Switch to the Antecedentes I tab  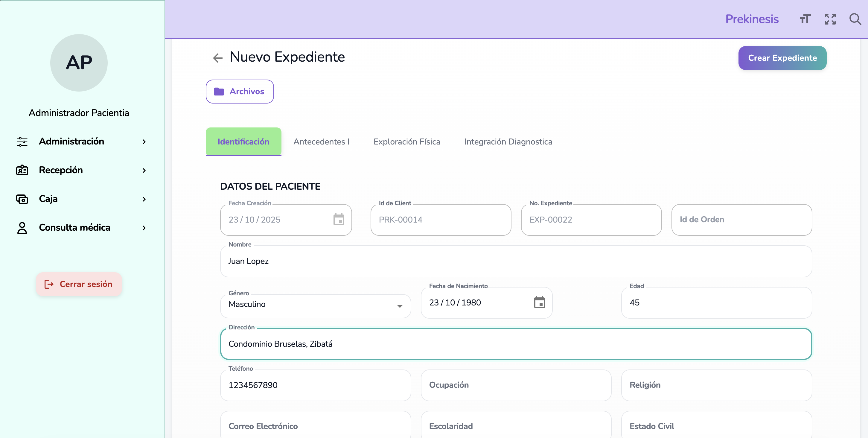pyautogui.click(x=321, y=142)
